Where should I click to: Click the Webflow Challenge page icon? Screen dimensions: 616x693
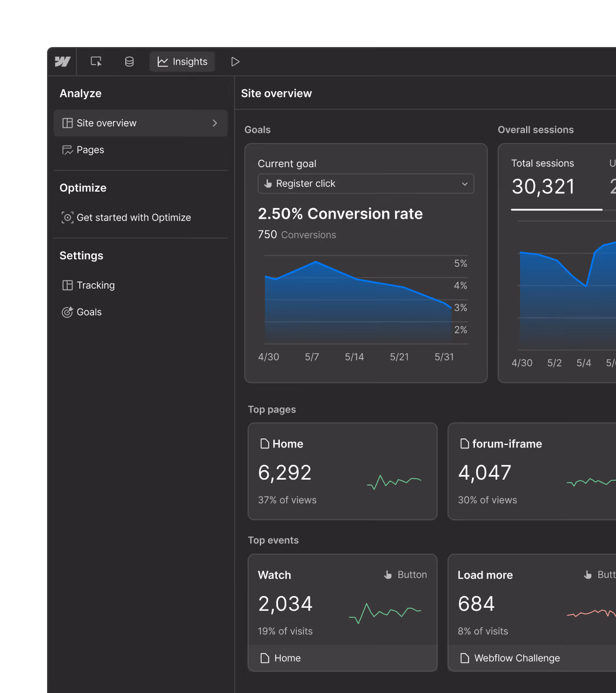[x=464, y=658]
